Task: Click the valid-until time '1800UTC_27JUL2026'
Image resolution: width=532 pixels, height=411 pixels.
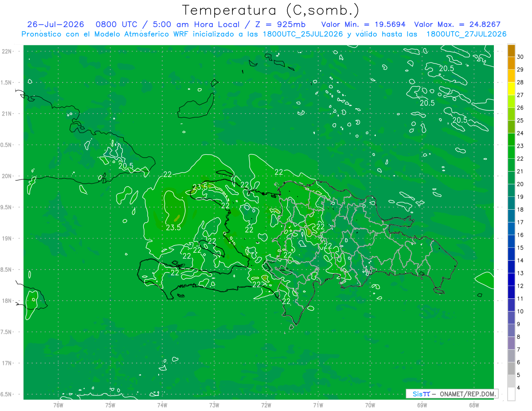Action: (x=466, y=34)
